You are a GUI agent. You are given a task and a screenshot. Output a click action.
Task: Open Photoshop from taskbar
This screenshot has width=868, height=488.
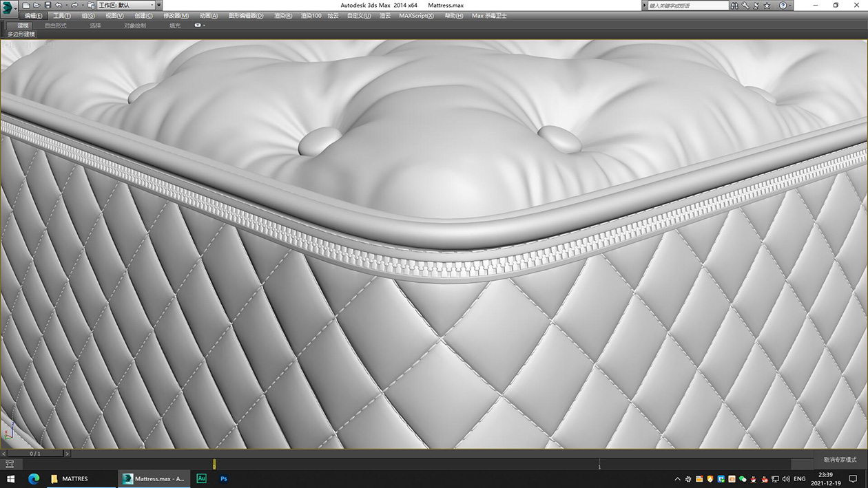point(223,479)
